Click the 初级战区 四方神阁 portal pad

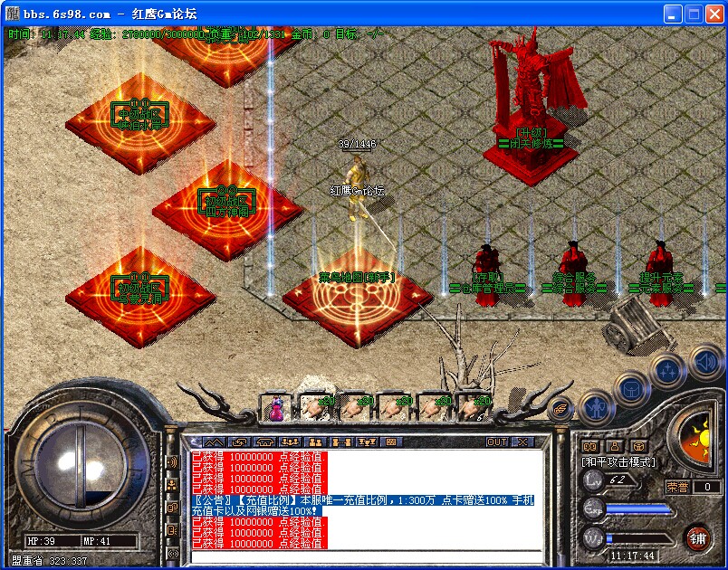point(227,210)
